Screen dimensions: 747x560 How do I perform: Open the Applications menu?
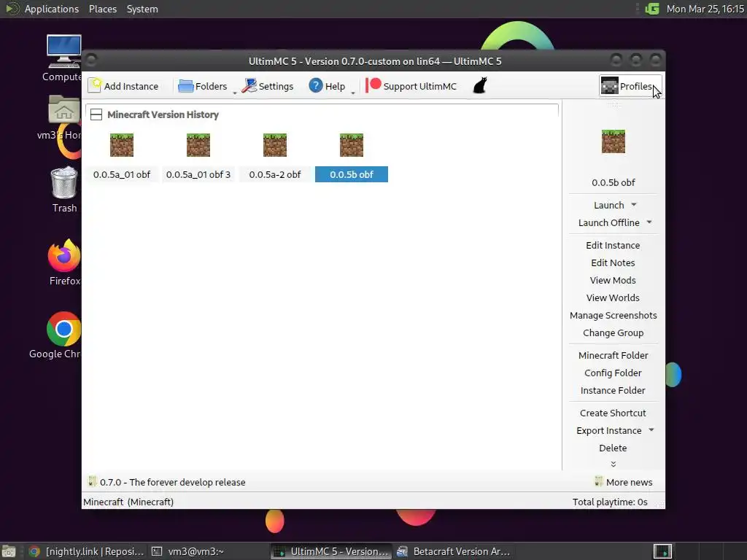point(52,9)
